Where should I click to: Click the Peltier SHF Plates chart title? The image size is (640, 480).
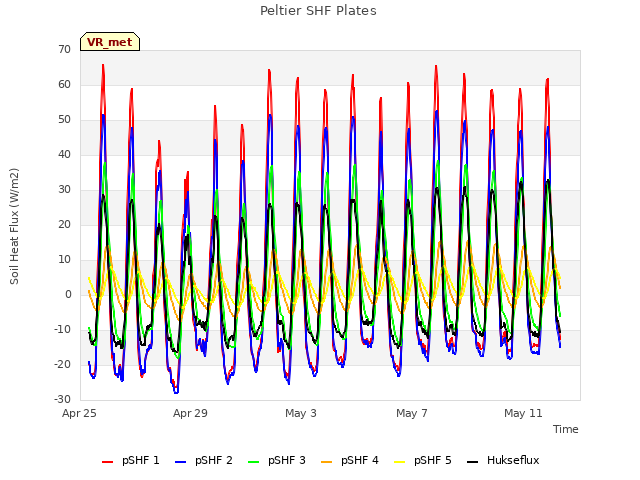coord(318,11)
